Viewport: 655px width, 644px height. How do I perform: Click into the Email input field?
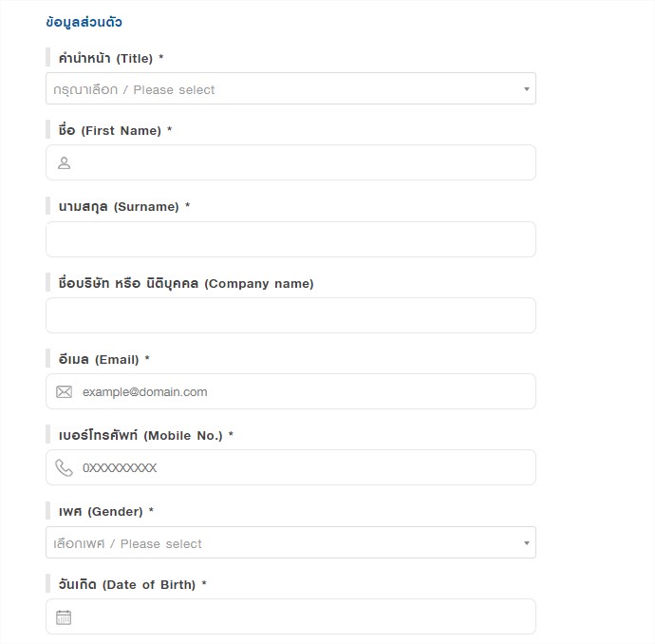290,391
